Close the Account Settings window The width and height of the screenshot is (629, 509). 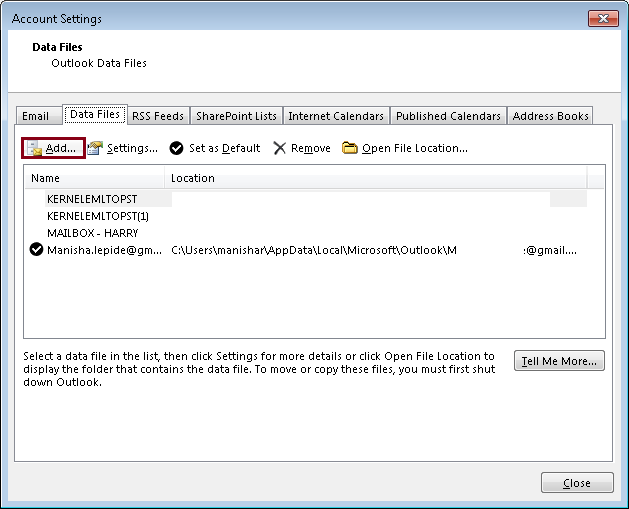pyautogui.click(x=603, y=18)
